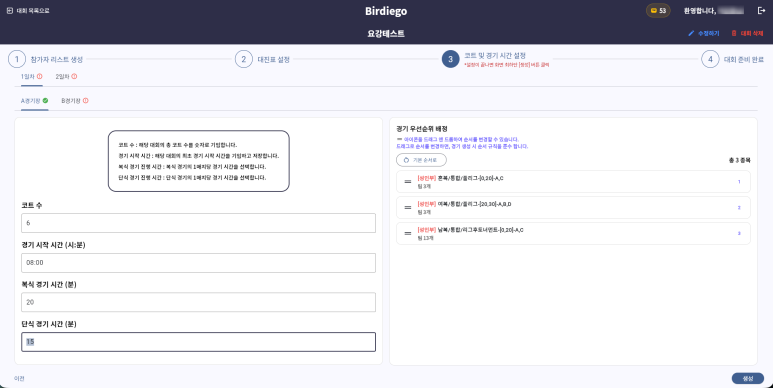This screenshot has height=388, width=773.
Task: Open the A경기장 tab
Action: click(35, 101)
